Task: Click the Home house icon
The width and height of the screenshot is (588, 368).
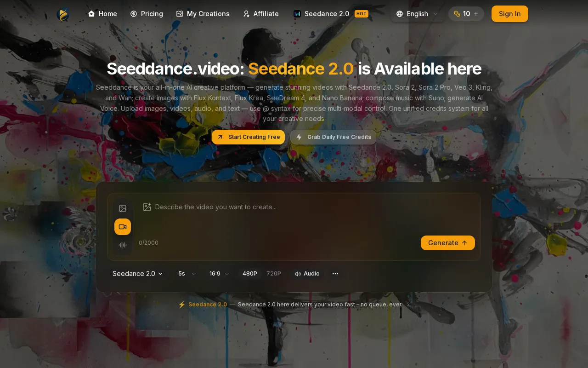Action: (x=91, y=14)
